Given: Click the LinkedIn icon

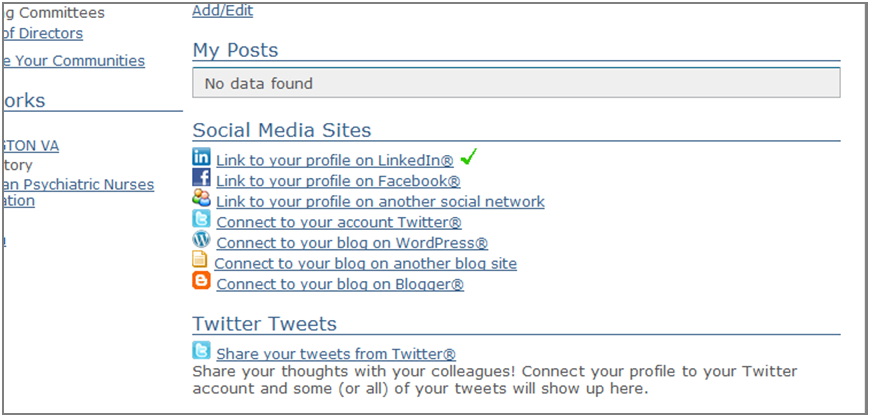Looking at the screenshot, I should pyautogui.click(x=201, y=158).
